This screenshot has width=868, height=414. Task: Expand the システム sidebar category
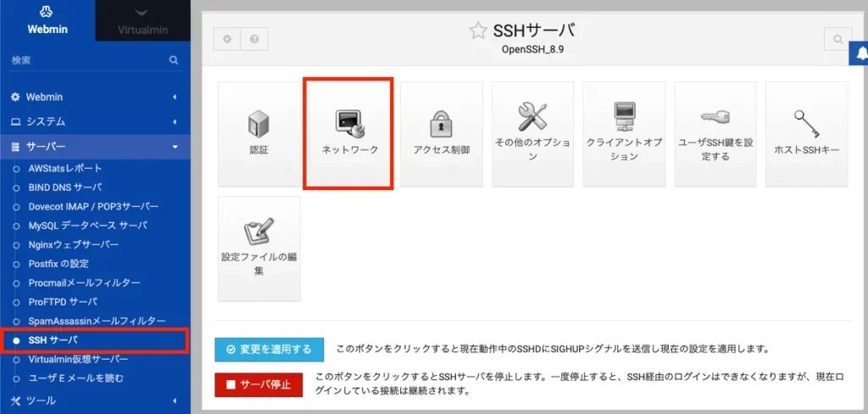point(93,121)
